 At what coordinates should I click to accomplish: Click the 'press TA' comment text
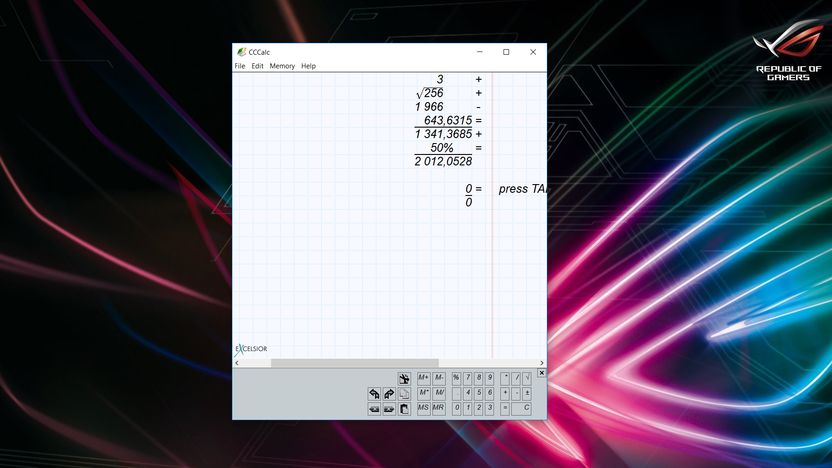522,189
